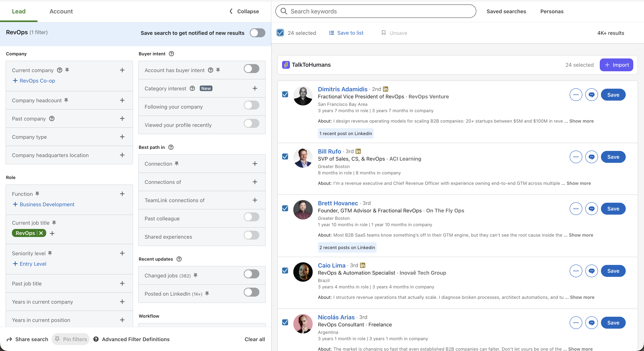Expand Connections of filter
Image resolution: width=644 pixels, height=351 pixels.
click(255, 182)
